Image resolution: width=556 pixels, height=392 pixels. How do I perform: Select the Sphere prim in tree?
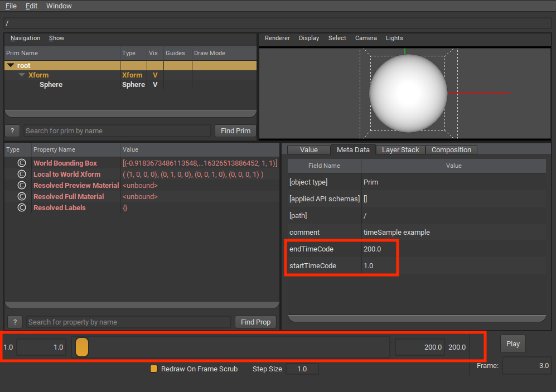(51, 85)
